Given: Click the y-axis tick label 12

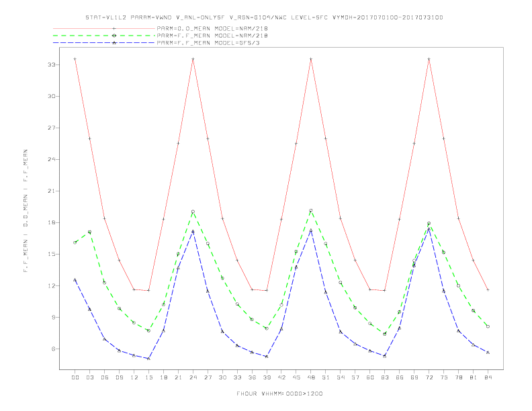Looking at the screenshot, I should (52, 285).
